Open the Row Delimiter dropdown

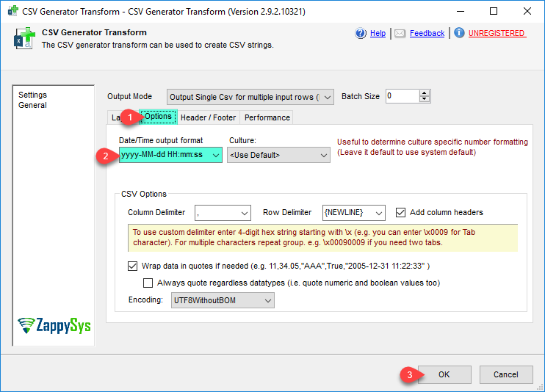pyautogui.click(x=353, y=213)
